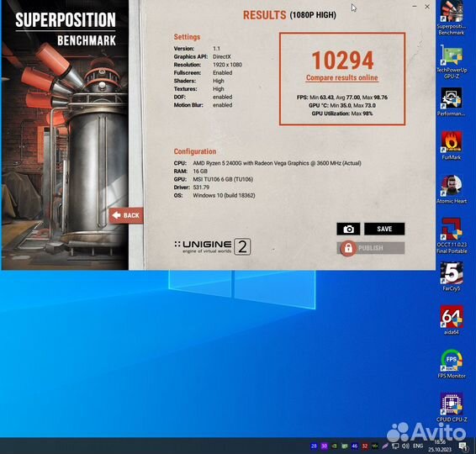Click the Graphics API value DirectX
476x454 pixels.
222,57
